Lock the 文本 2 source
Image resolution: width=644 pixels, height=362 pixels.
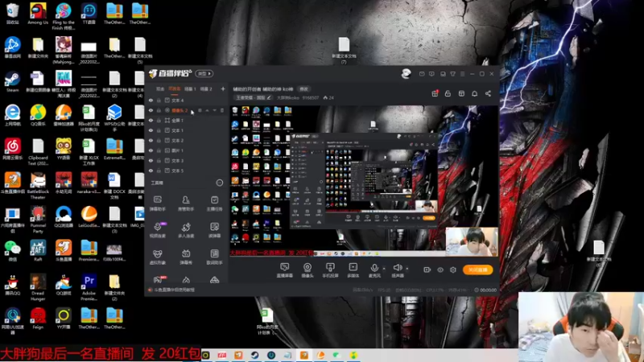tap(159, 140)
